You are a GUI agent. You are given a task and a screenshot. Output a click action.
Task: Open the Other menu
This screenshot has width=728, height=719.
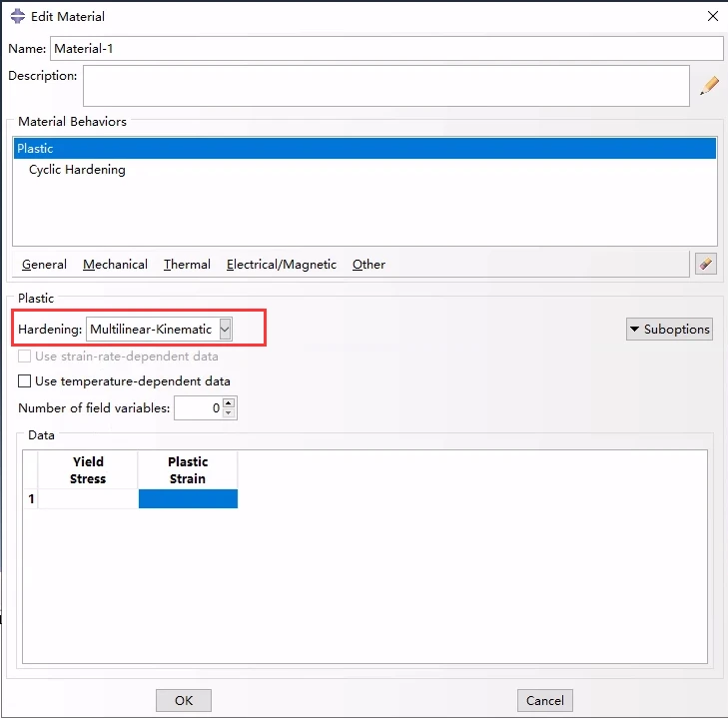point(368,265)
